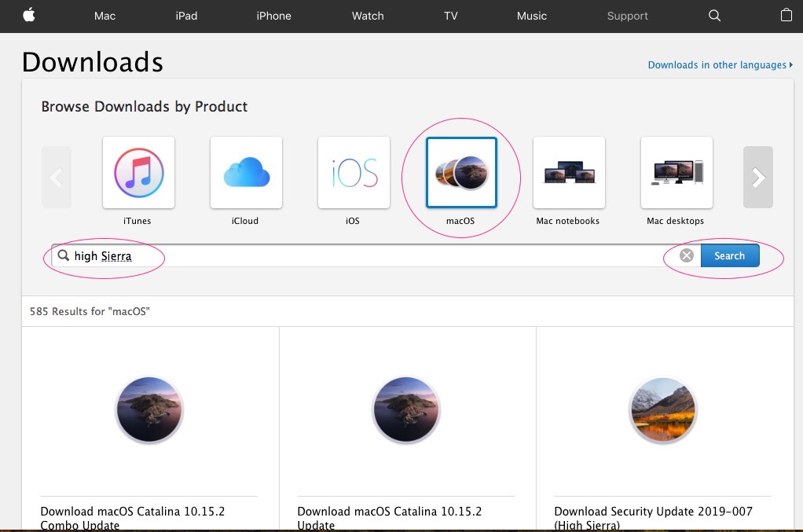Click the blue Search button

[x=730, y=255]
